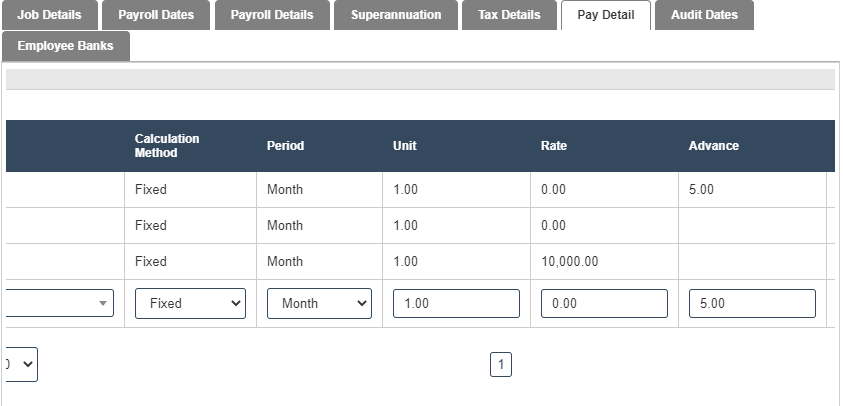
Task: Focus the Rate input field showing 0.00
Action: pos(604,304)
